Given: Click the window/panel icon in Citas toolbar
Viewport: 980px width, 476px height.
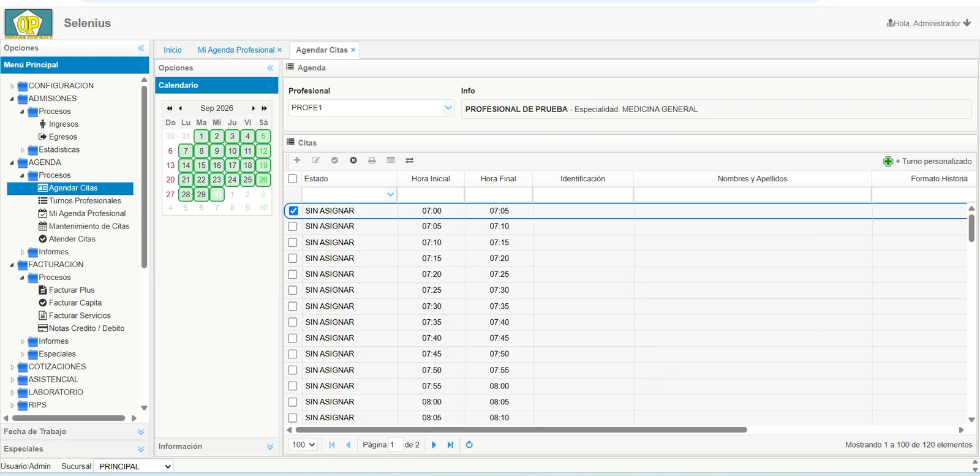Looking at the screenshot, I should tap(391, 161).
